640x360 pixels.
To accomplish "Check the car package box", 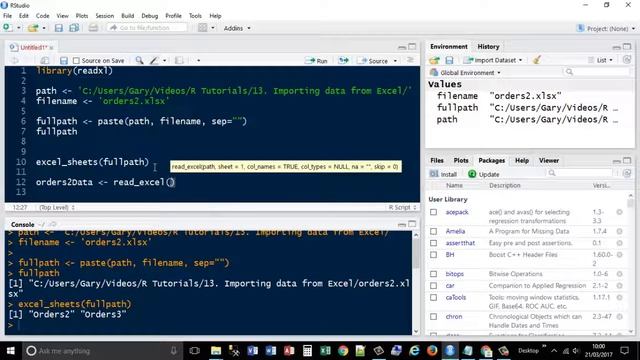I will coord(433,286).
